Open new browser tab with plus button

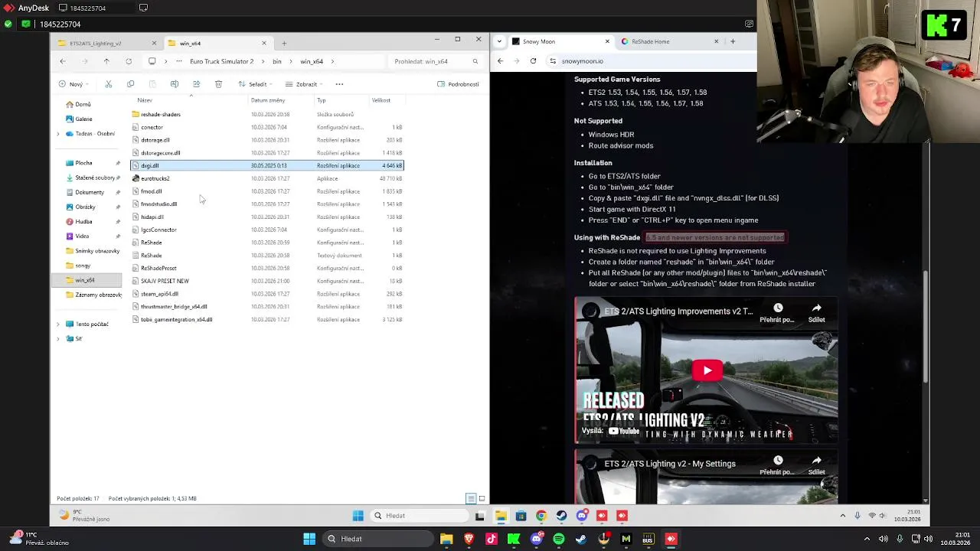click(733, 41)
